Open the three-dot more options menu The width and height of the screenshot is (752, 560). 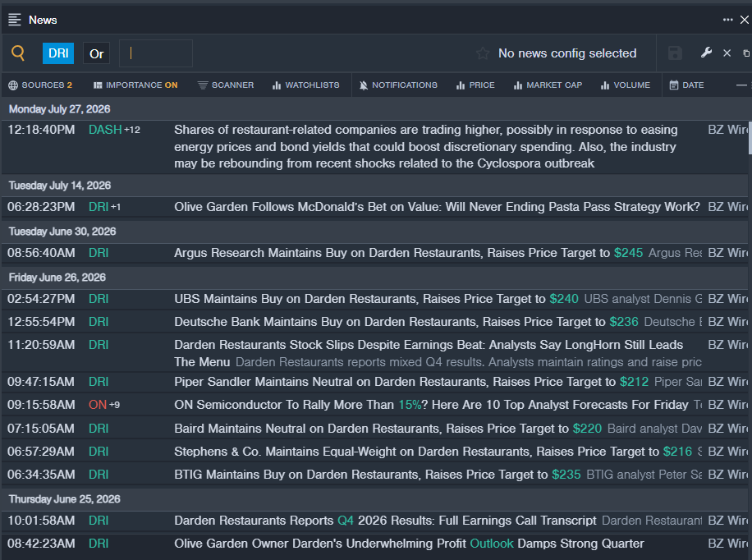(727, 20)
